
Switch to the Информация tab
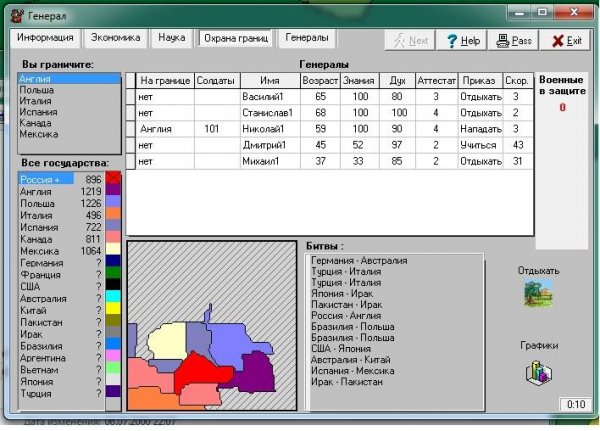pyautogui.click(x=45, y=38)
